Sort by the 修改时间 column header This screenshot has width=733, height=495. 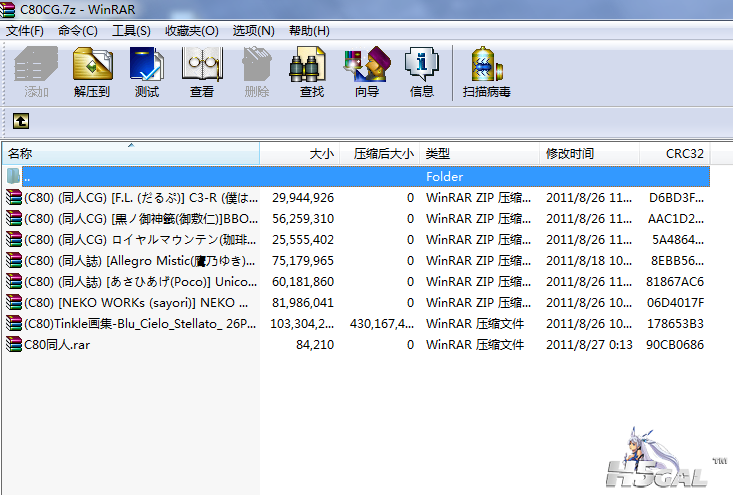pos(589,153)
